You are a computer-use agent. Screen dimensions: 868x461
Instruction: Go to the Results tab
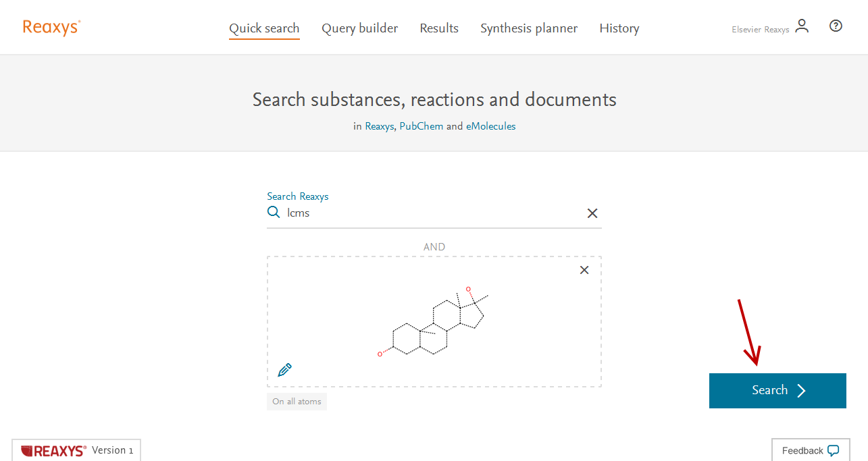click(x=439, y=28)
